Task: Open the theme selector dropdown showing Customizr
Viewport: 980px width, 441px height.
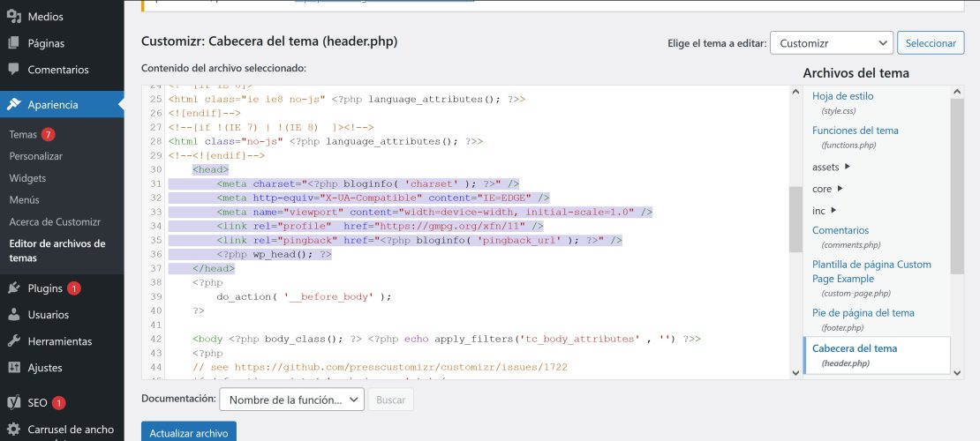Action: (x=832, y=43)
